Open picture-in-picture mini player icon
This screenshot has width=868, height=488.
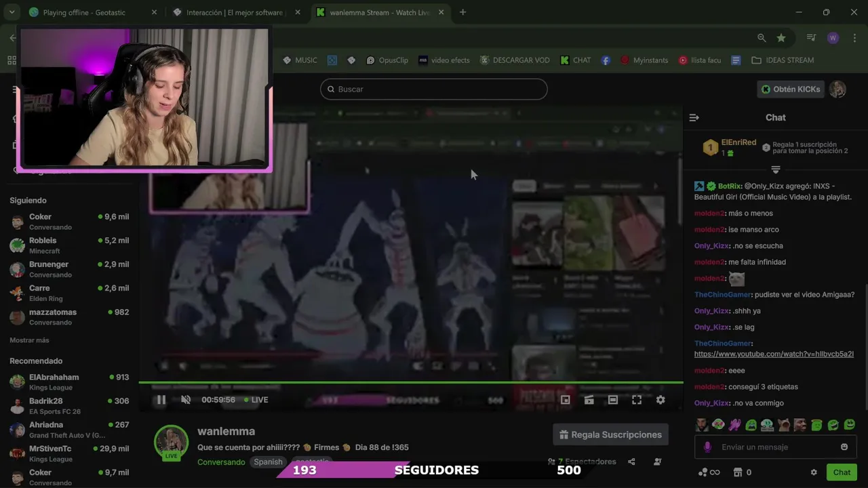[565, 400]
